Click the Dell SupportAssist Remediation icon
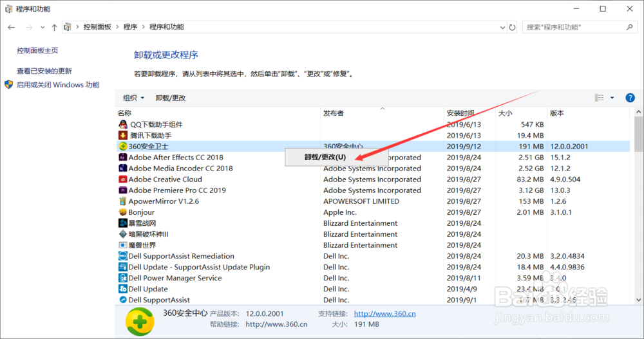The width and height of the screenshot is (644, 339). point(123,256)
